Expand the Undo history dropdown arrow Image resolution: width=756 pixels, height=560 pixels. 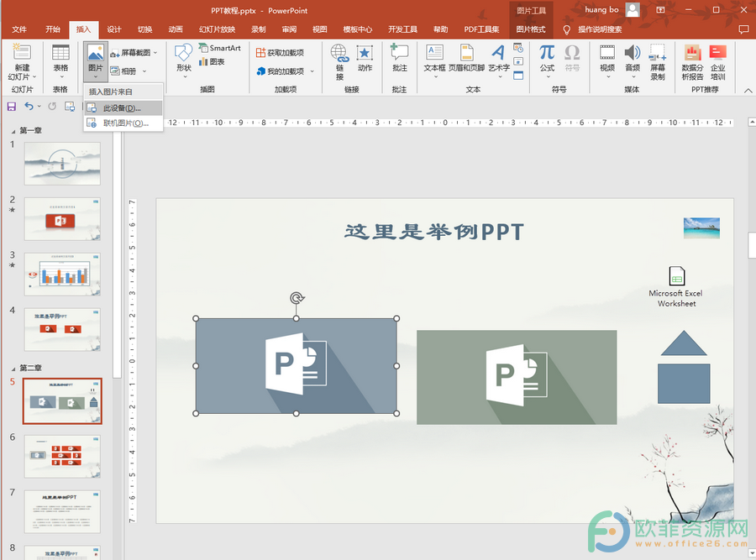pyautogui.click(x=39, y=107)
